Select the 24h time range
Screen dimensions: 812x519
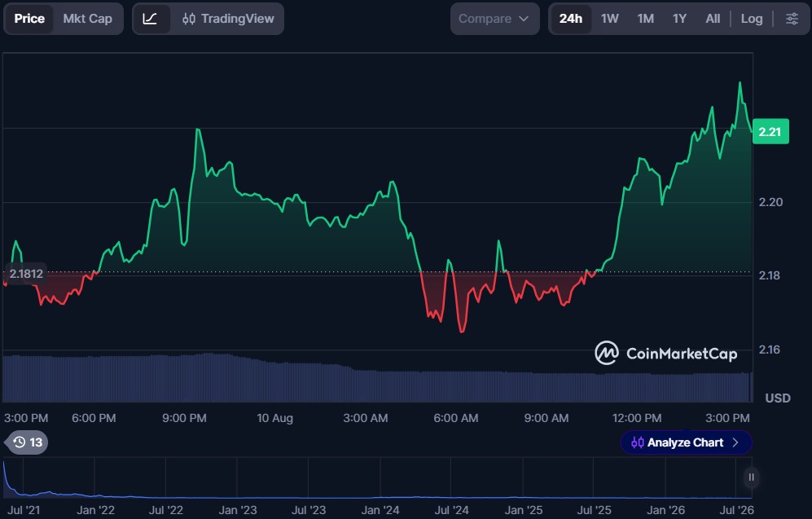pos(570,19)
